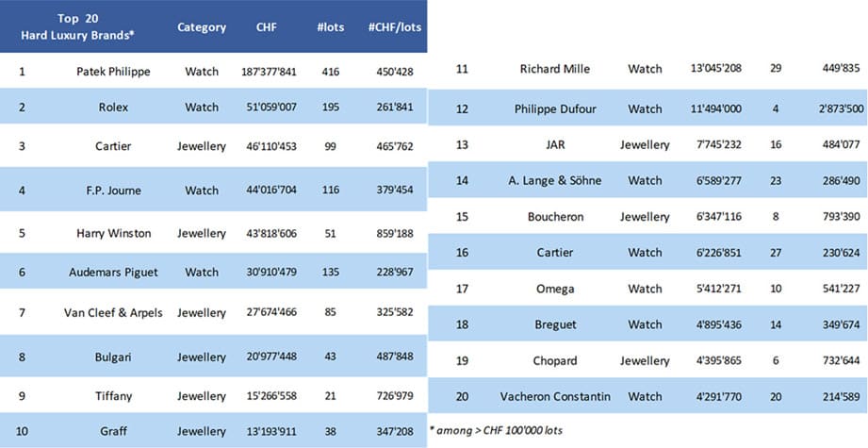Select the Vacheron Constantin cell
The height and width of the screenshot is (448, 868).
[x=555, y=396]
